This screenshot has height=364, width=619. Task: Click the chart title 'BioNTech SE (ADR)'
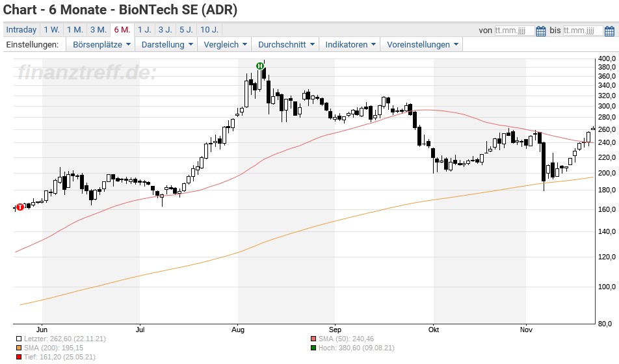178,10
